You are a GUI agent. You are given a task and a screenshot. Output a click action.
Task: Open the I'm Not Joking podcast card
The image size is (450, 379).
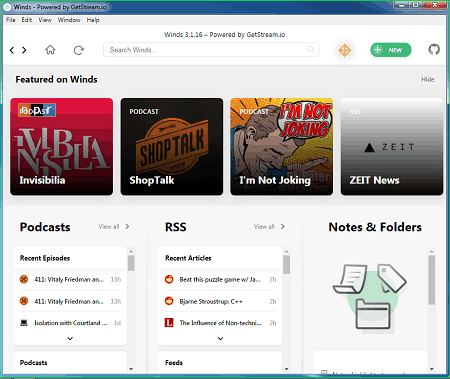tap(282, 146)
